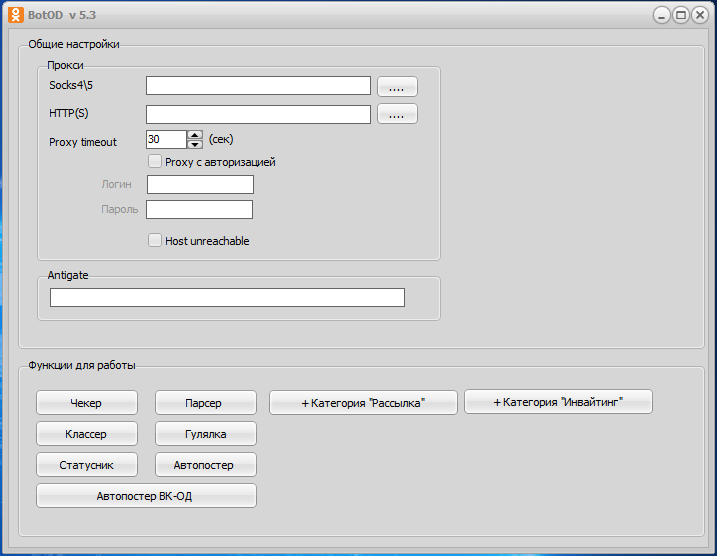The height and width of the screenshot is (556, 717).
Task: Click the Proxy timeout value field
Action: point(165,140)
